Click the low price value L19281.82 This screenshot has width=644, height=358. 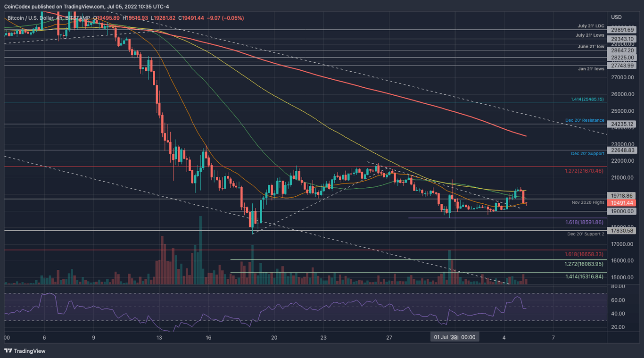163,18
